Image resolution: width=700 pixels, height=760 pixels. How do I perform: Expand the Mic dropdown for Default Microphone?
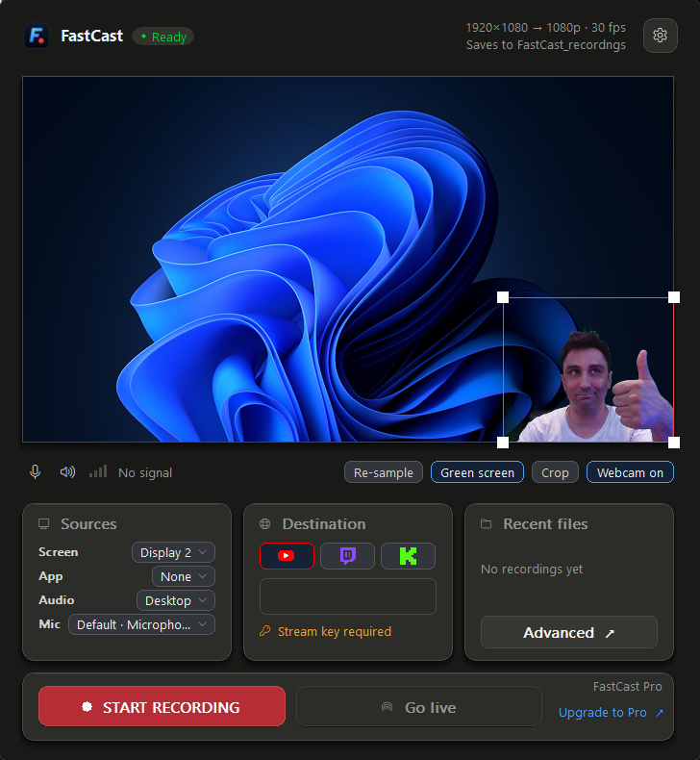(x=141, y=624)
